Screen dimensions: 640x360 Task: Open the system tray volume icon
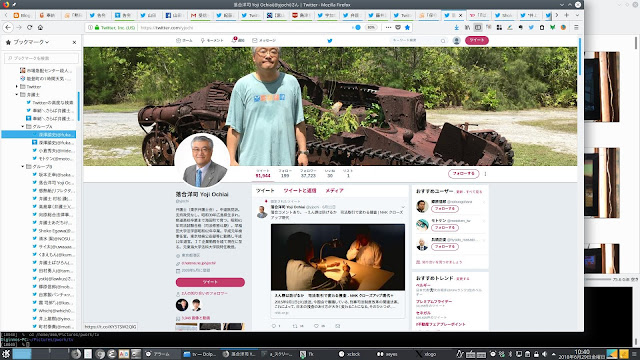pyautogui.click(x=544, y=354)
